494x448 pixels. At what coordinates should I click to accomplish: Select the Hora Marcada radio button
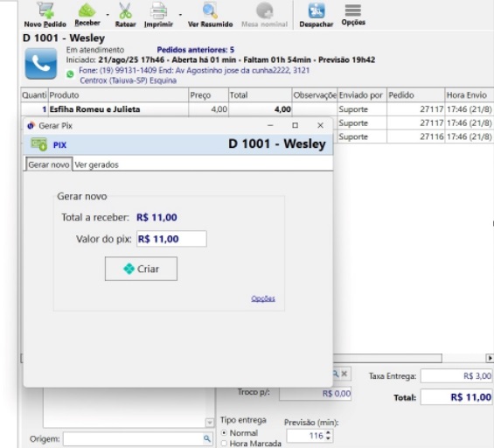[224, 444]
